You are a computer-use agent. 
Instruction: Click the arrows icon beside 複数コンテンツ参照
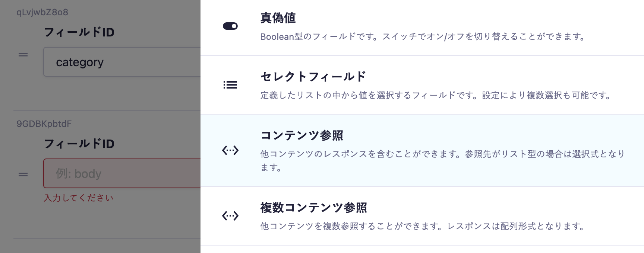pyautogui.click(x=230, y=215)
